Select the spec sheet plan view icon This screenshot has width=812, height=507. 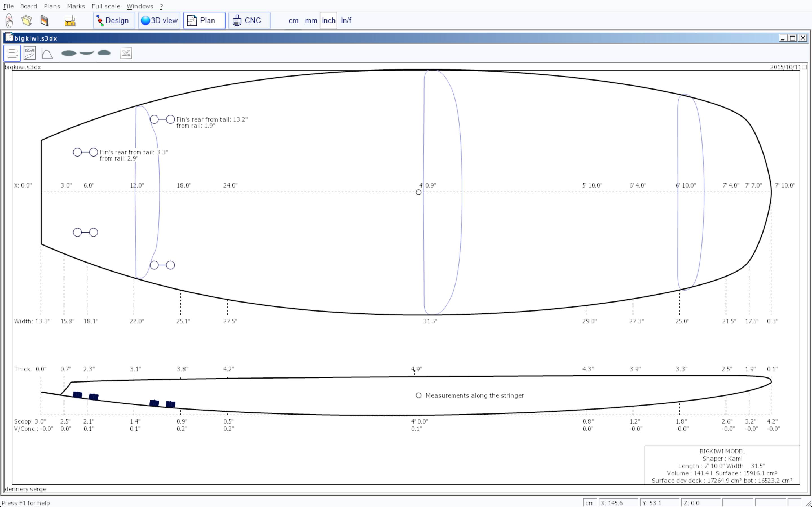pyautogui.click(x=30, y=53)
